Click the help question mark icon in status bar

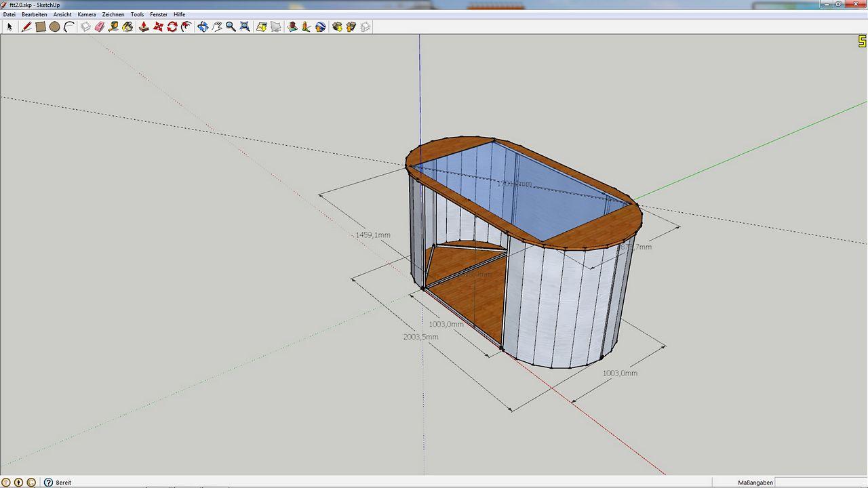click(x=48, y=483)
